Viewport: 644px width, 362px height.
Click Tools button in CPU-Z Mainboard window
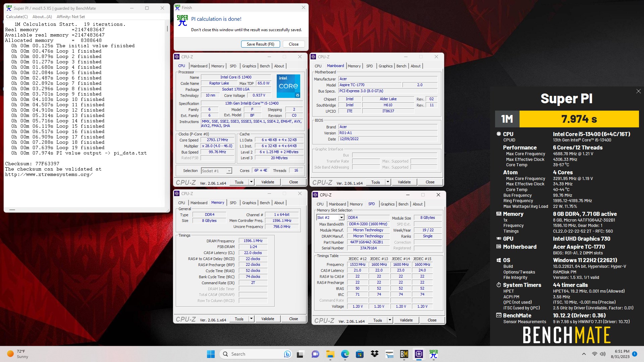tap(376, 182)
